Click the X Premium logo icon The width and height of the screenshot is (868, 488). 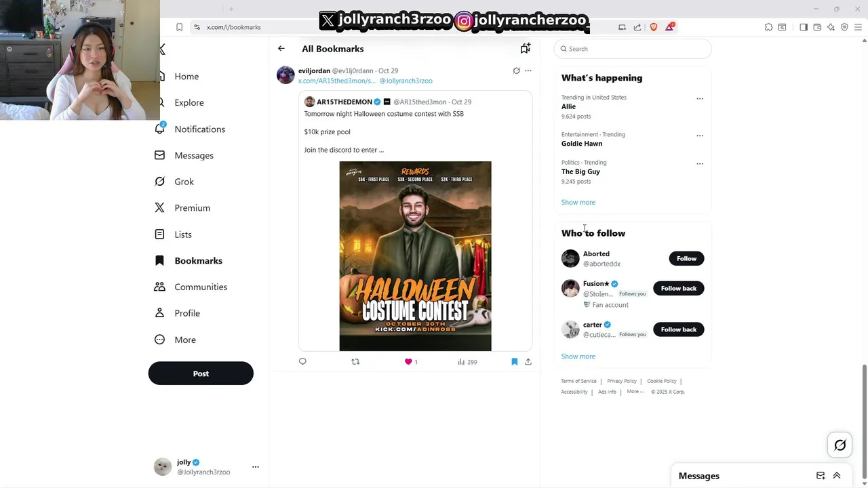(159, 208)
